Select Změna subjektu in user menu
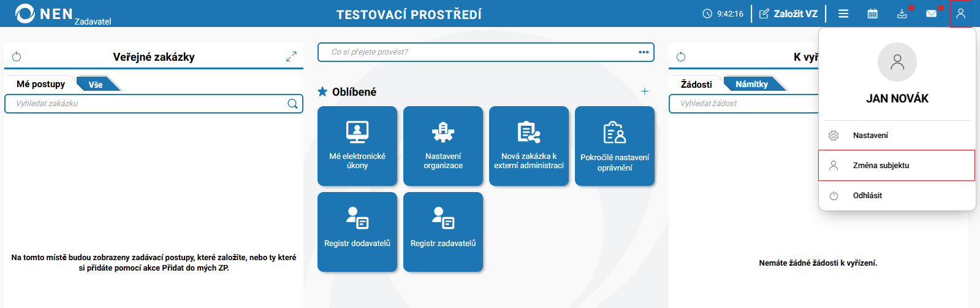The width and height of the screenshot is (980, 308). coord(897,166)
